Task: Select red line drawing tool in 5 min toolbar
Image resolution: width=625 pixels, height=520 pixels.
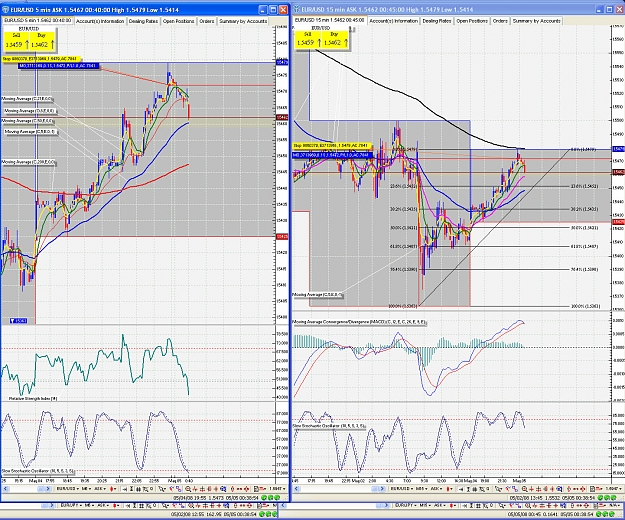Action: tap(171, 489)
